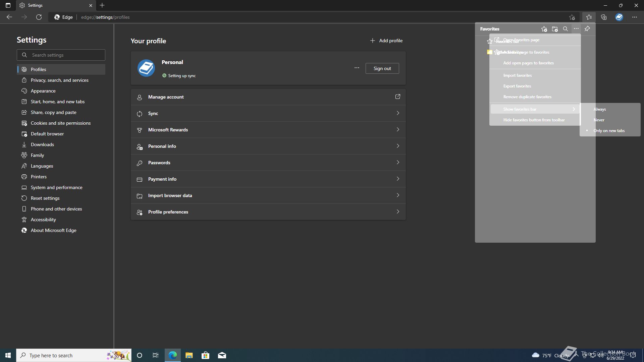Add folder icon in Favorites panel
Screen dimensions: 644x362
click(555, 29)
